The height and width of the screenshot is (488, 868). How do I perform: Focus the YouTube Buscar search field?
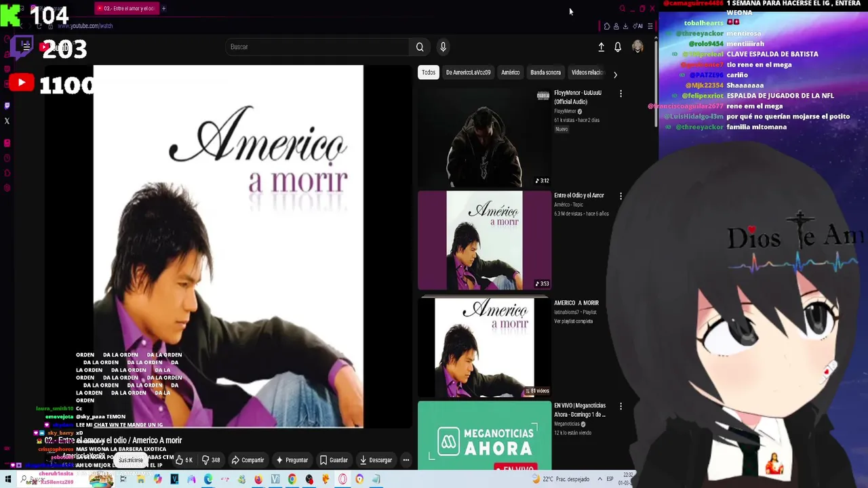(x=317, y=47)
